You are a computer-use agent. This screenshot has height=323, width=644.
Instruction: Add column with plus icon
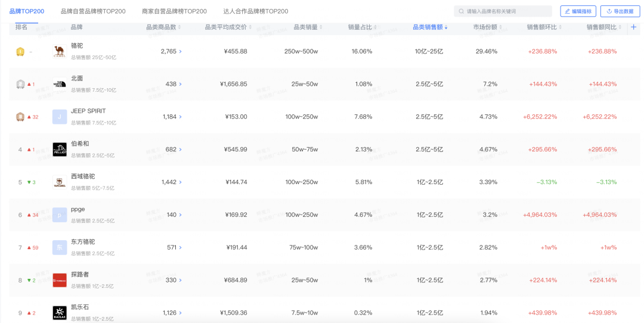(x=633, y=27)
